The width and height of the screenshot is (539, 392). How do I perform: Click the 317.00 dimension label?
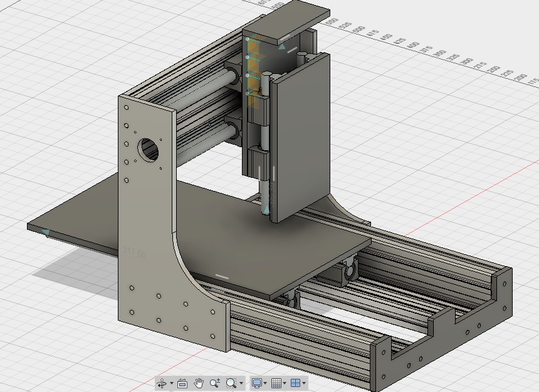point(134,254)
